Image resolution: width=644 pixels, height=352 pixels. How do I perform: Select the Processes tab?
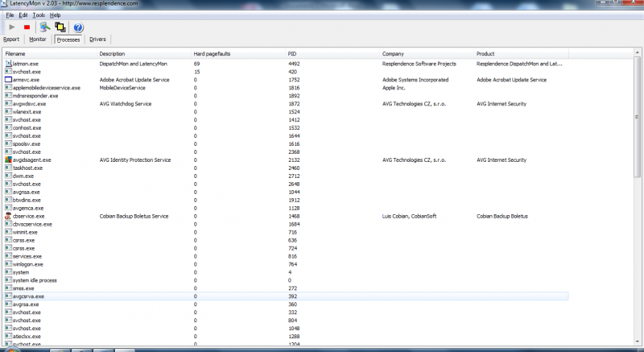click(68, 39)
